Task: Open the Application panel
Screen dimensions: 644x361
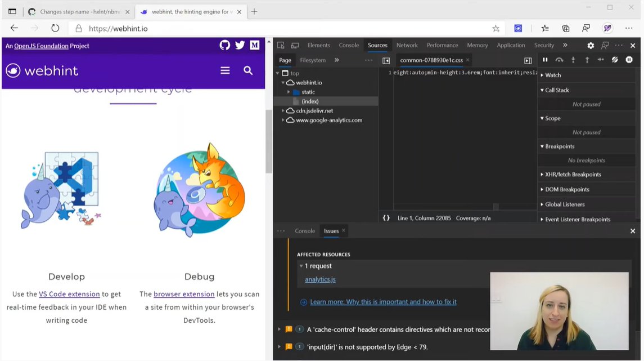Action: [511, 45]
